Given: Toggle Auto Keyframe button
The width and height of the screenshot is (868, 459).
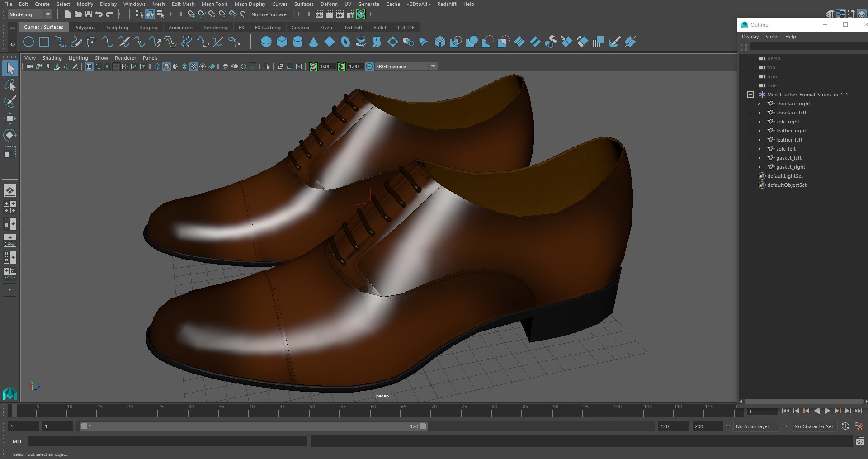Looking at the screenshot, I should [845, 426].
